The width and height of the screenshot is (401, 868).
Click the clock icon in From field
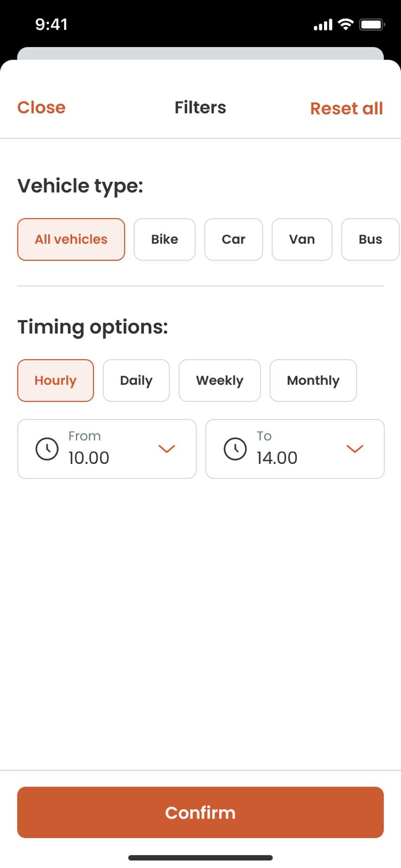tap(47, 449)
